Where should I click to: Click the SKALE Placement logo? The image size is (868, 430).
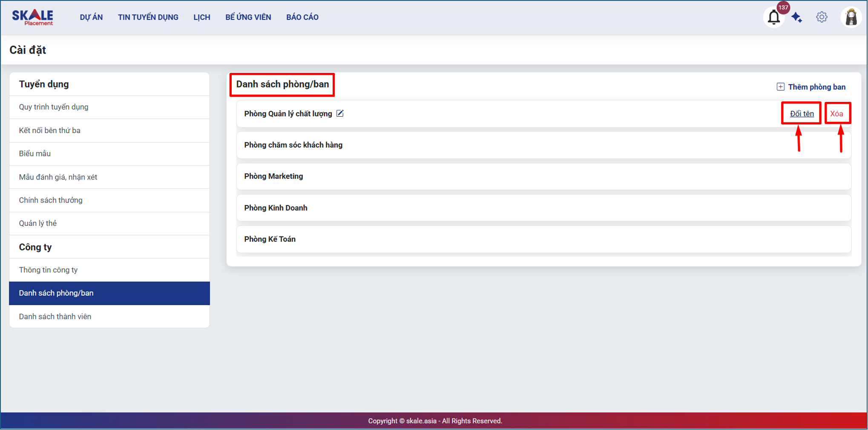click(x=33, y=17)
